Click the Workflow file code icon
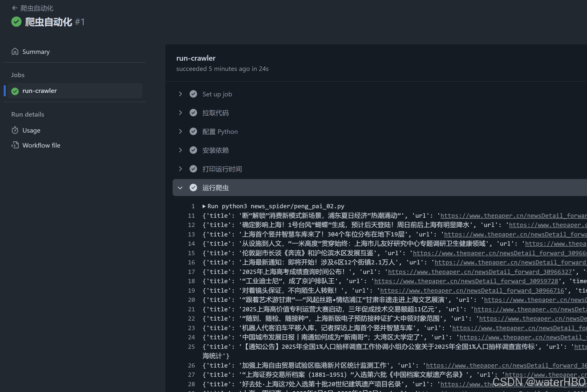The height and width of the screenshot is (392, 587). 15,145
